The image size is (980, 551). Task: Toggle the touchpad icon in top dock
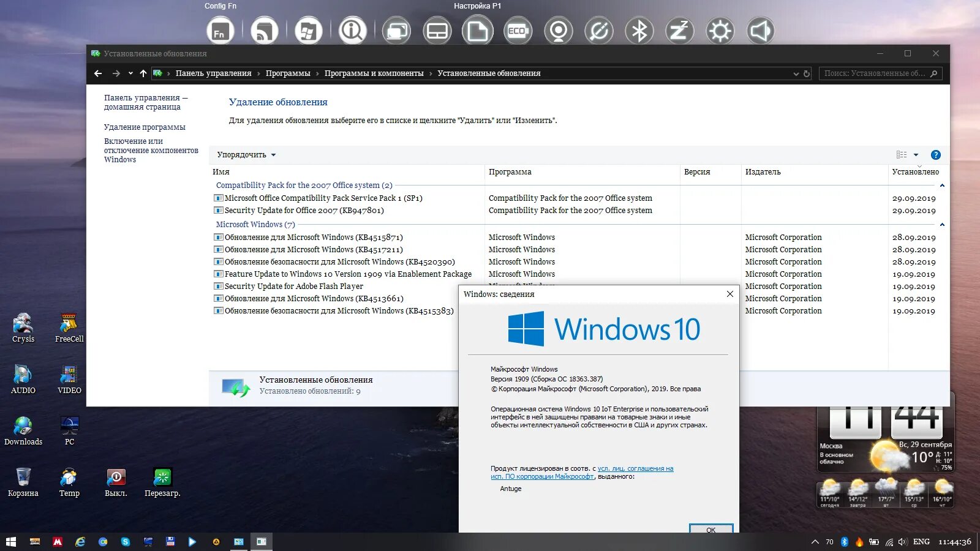pos(437,31)
